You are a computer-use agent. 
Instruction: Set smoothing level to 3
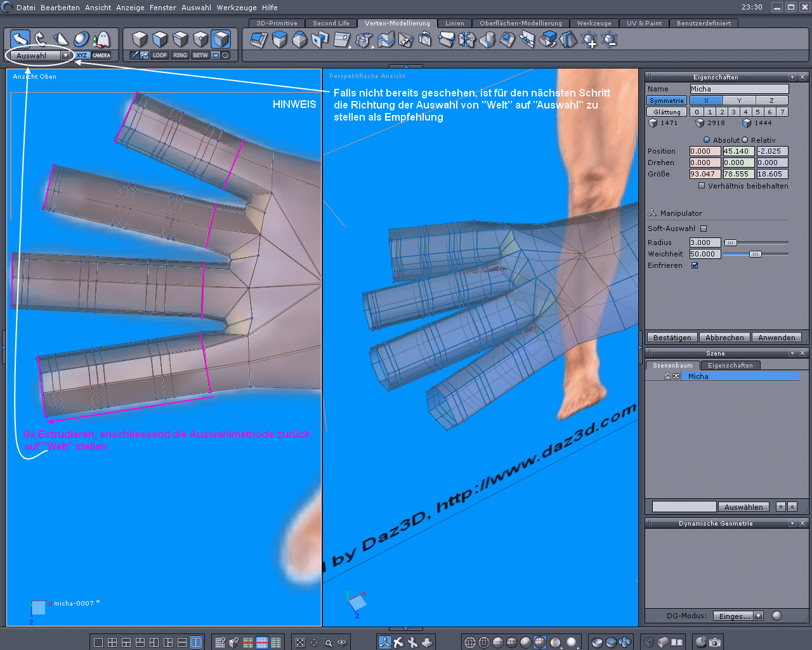[733, 112]
